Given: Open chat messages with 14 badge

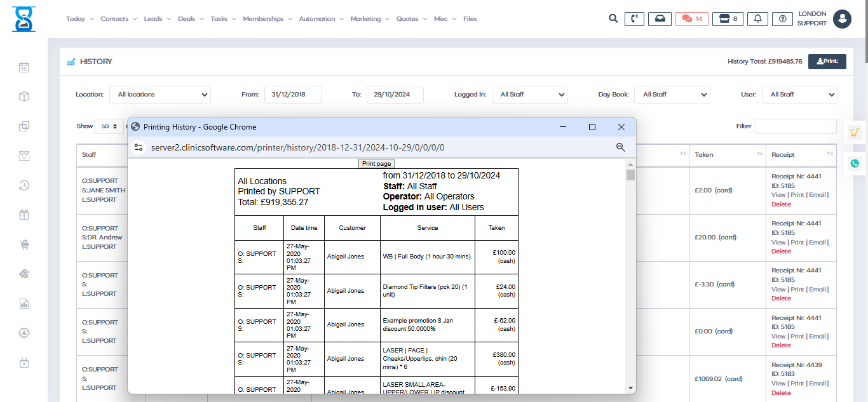Looking at the screenshot, I should coord(691,19).
